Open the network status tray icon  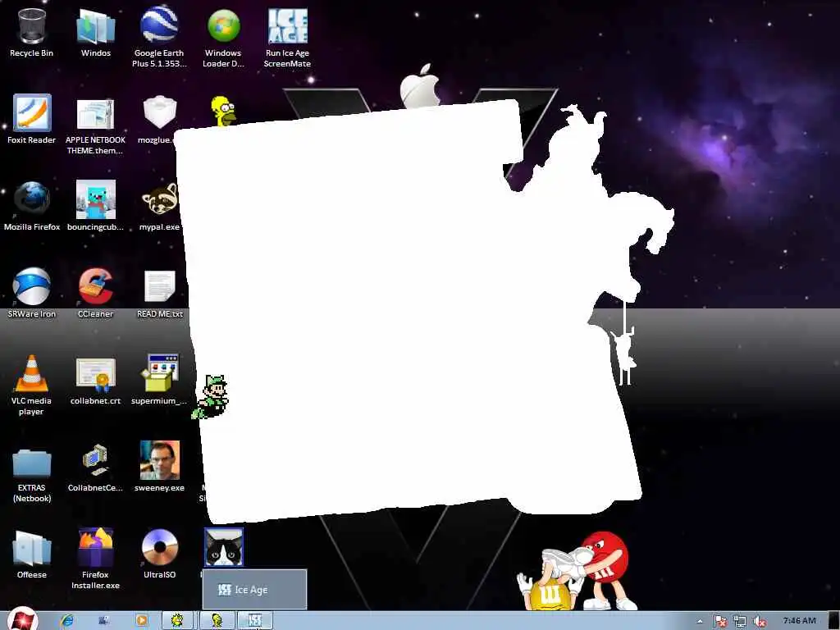pos(740,622)
